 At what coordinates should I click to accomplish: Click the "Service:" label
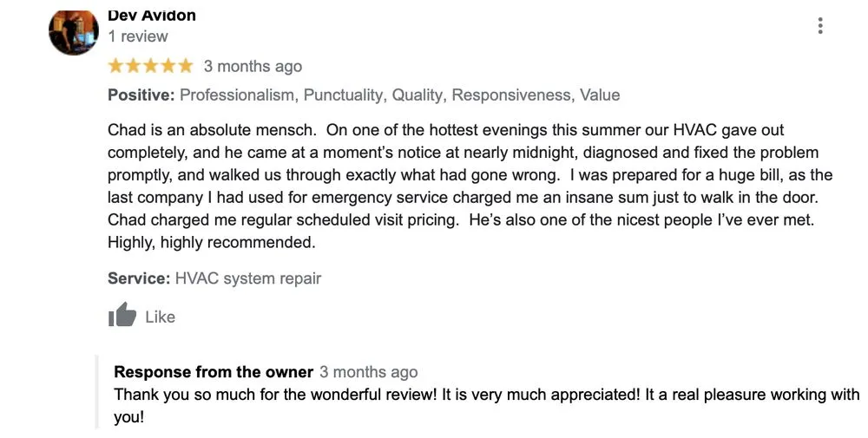138,279
